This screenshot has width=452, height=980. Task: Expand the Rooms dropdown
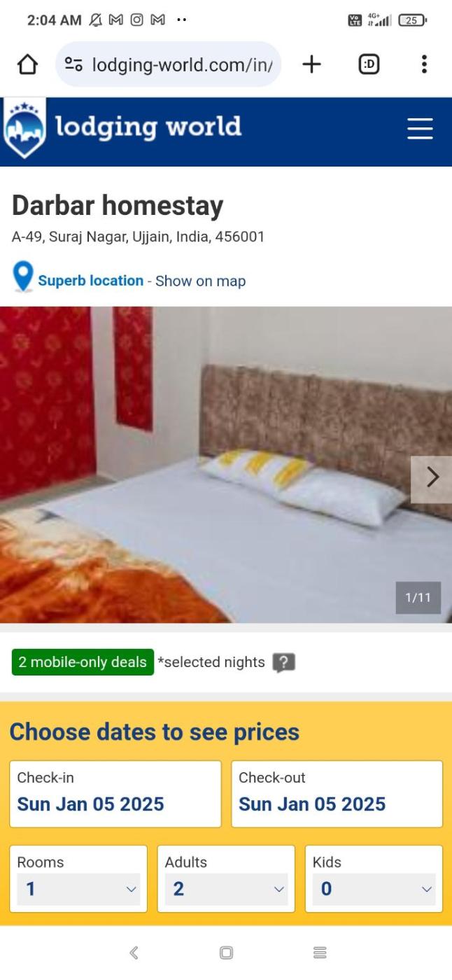tap(78, 889)
